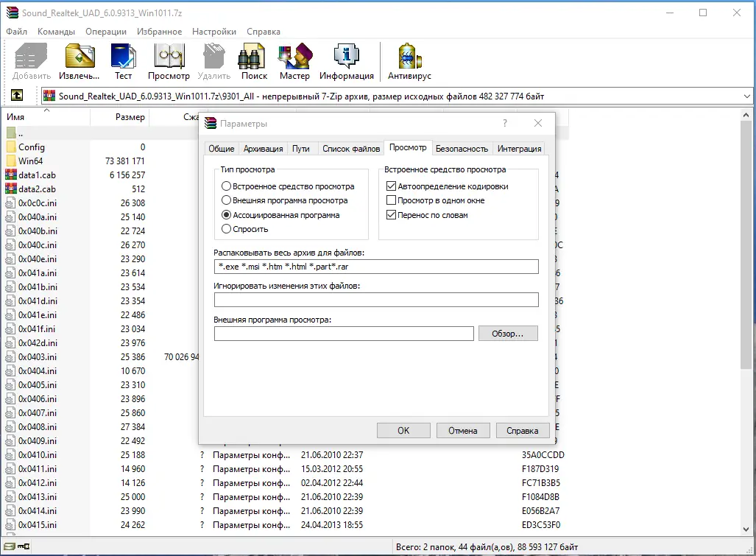Click the scrollbar down arrow in file list
The image size is (756, 556).
pyautogui.click(x=746, y=529)
